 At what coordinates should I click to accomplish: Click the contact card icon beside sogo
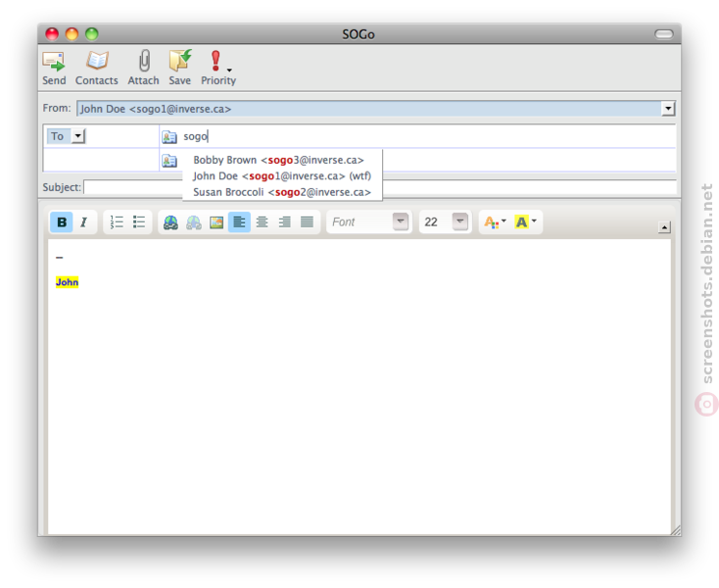click(169, 136)
